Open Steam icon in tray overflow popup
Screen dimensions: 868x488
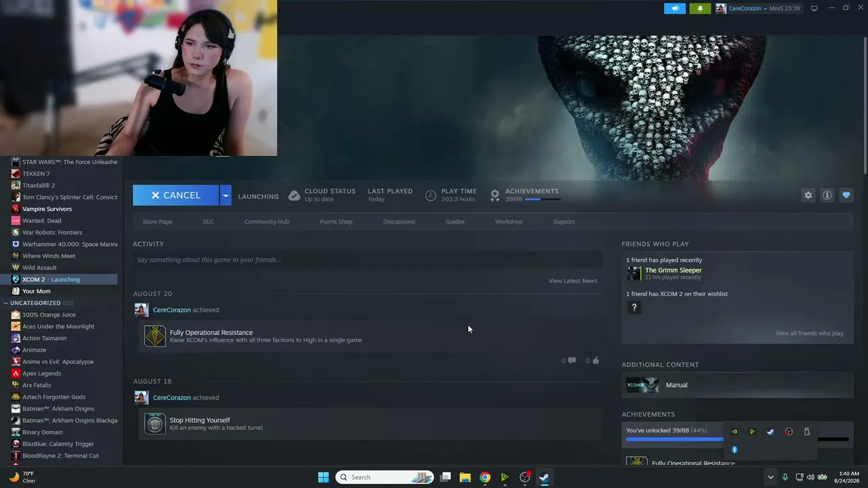coord(770,432)
